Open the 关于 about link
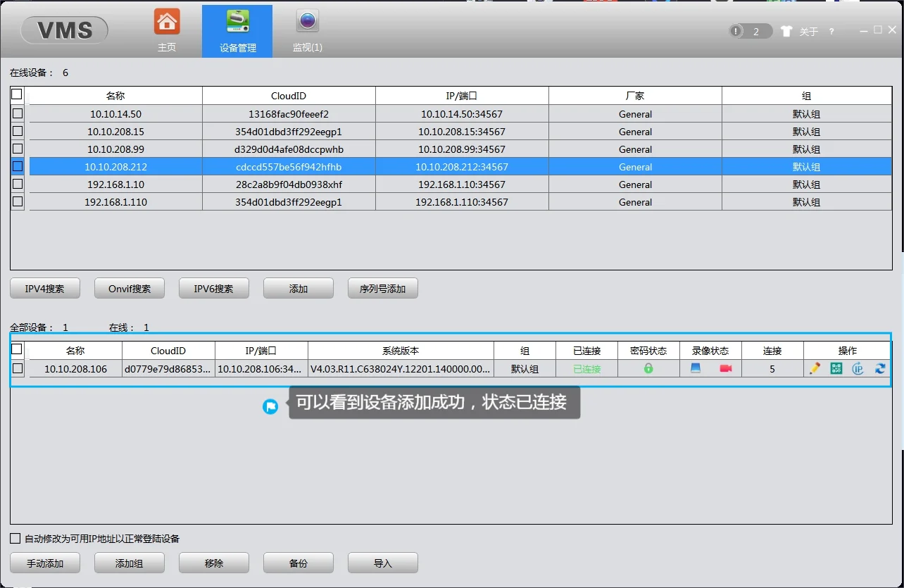904x588 pixels. pos(809,32)
